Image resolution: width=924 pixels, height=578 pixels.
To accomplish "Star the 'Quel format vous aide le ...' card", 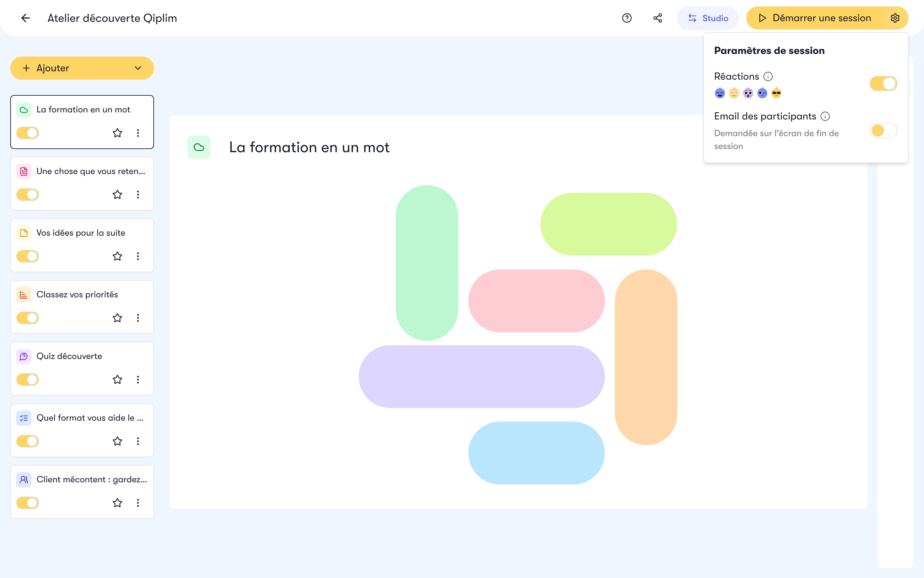I will pyautogui.click(x=117, y=441).
